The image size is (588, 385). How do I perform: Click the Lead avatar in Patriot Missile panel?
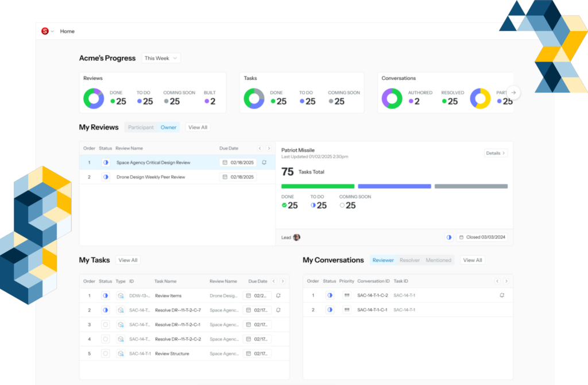297,237
